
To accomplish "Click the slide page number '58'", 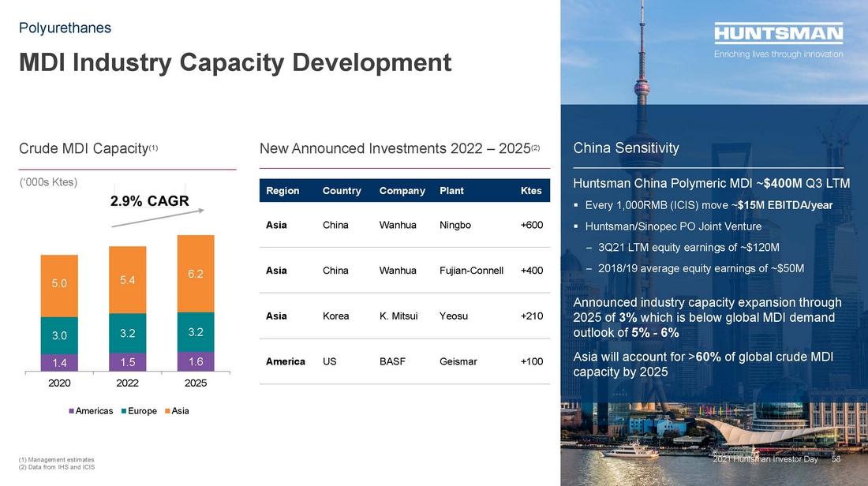I will coord(836,459).
